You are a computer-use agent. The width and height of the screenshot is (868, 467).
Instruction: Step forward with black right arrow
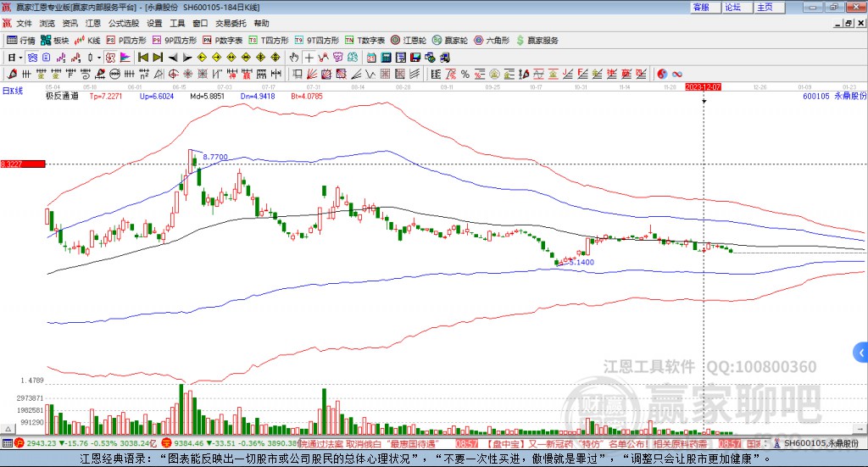tap(187, 58)
